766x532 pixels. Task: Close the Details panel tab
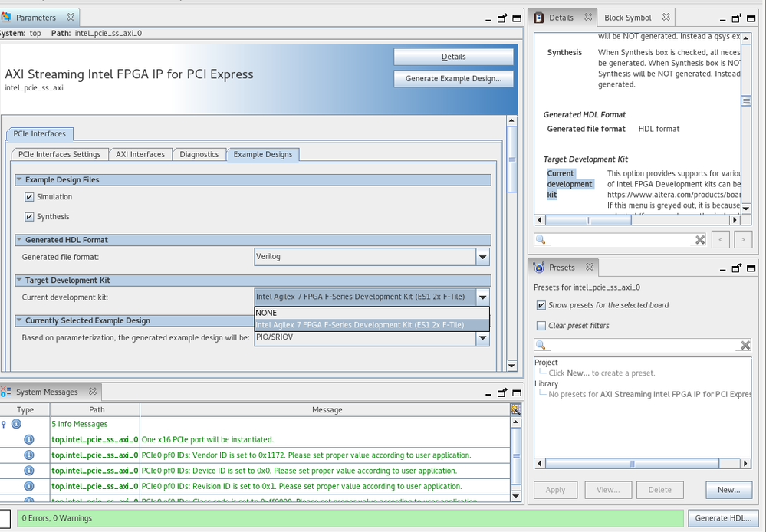(x=588, y=17)
